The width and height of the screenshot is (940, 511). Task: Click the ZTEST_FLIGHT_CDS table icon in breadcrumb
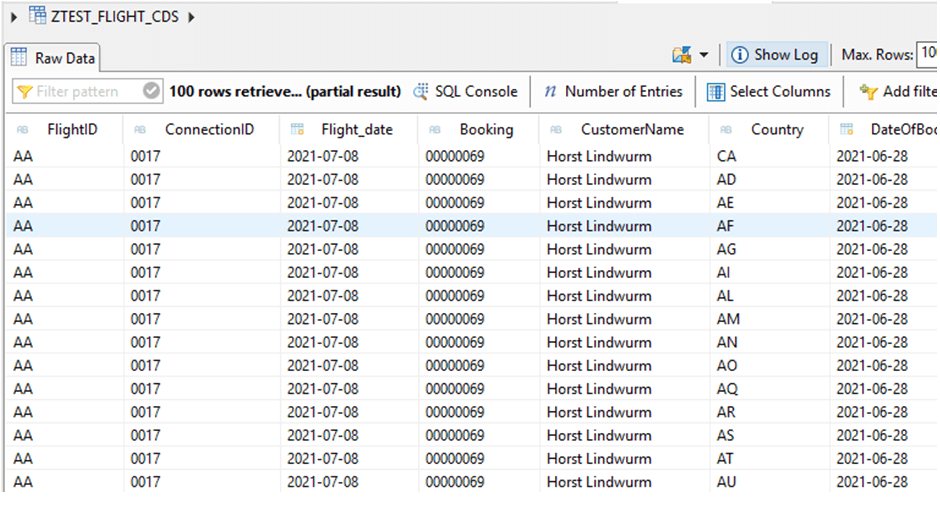pyautogui.click(x=37, y=16)
